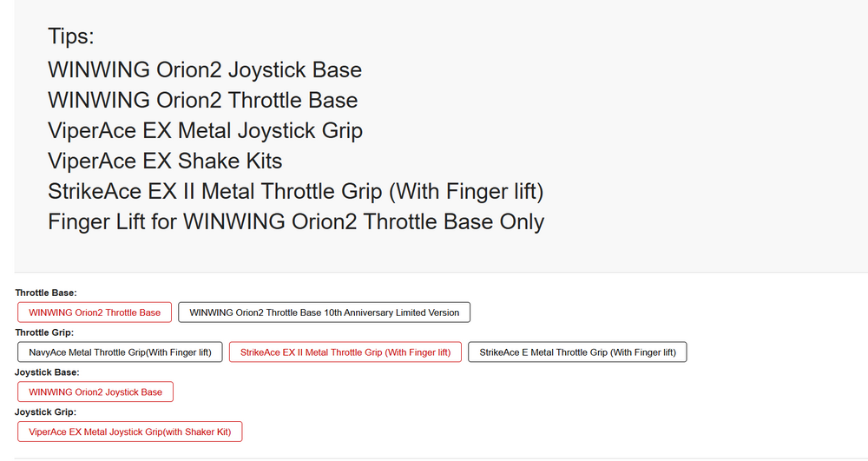This screenshot has height=461, width=868.
Task: Click the Joystick Base section label
Action: click(x=47, y=372)
